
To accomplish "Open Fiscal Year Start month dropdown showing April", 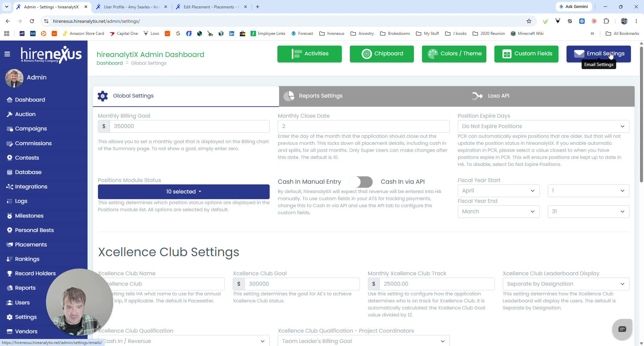I will (x=498, y=191).
